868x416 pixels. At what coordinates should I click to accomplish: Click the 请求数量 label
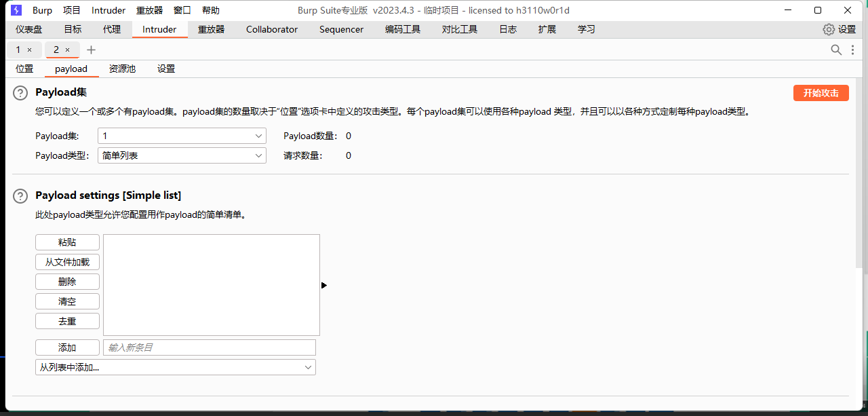(x=302, y=155)
